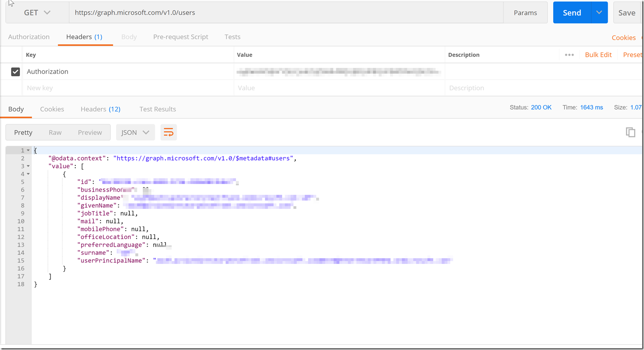
Task: Uncheck the Authorization header checkbox
Action: click(16, 71)
